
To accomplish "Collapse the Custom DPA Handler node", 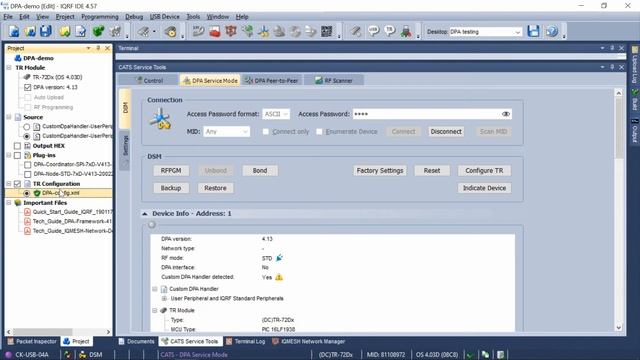I will 155,289.
